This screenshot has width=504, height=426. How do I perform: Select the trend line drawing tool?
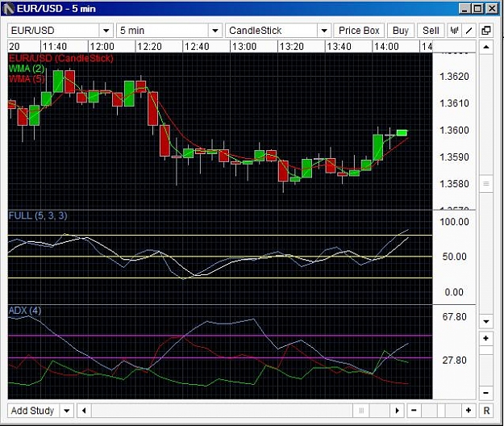[469, 31]
